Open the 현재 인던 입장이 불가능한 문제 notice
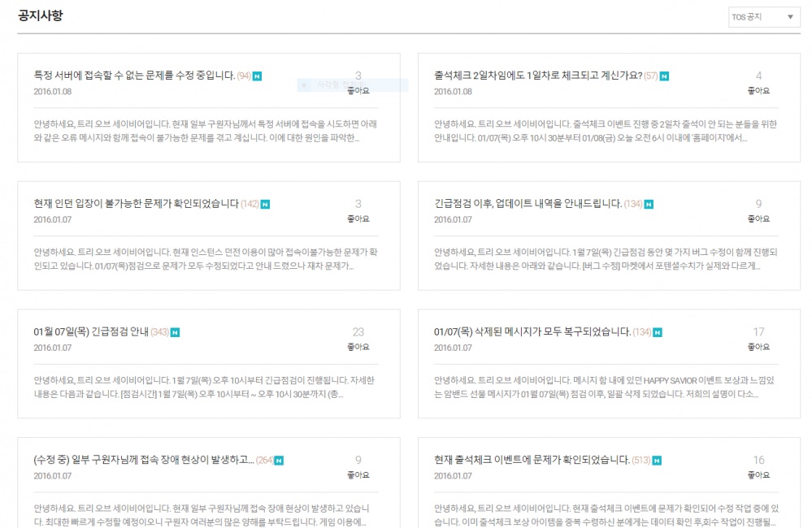812x528 pixels. pos(136,203)
